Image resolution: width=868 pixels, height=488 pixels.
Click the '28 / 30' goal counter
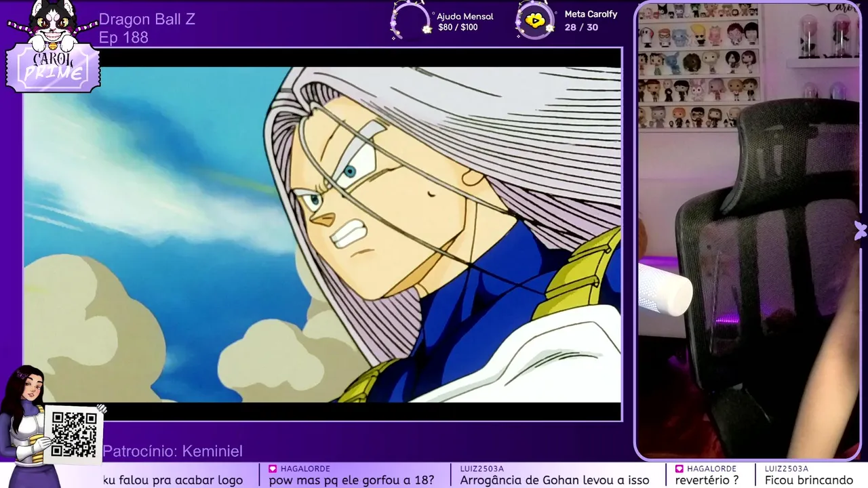(581, 27)
